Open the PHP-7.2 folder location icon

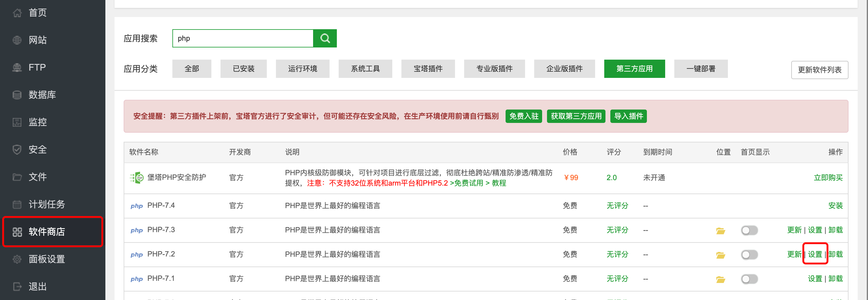click(720, 255)
